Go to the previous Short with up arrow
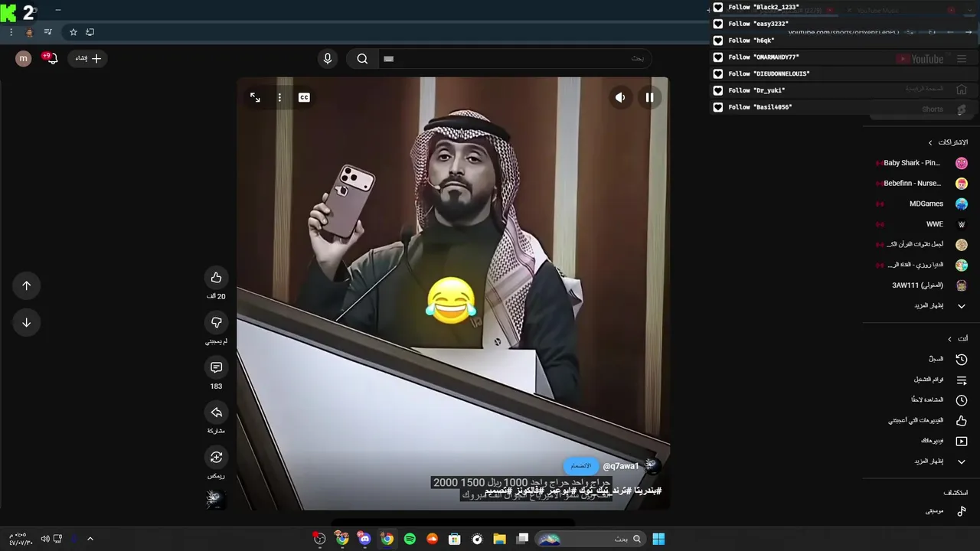The image size is (980, 551). coord(26,285)
